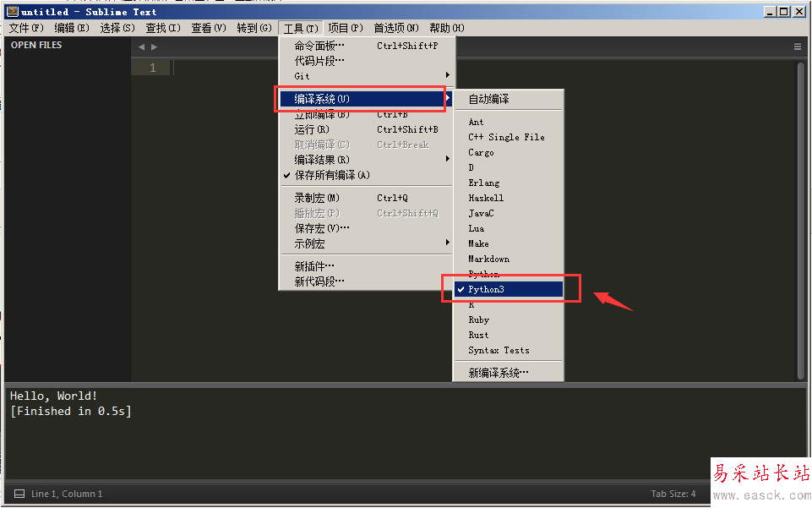Click the Sublime Text app icon in title bar
This screenshot has height=508, width=812.
coord(13,11)
